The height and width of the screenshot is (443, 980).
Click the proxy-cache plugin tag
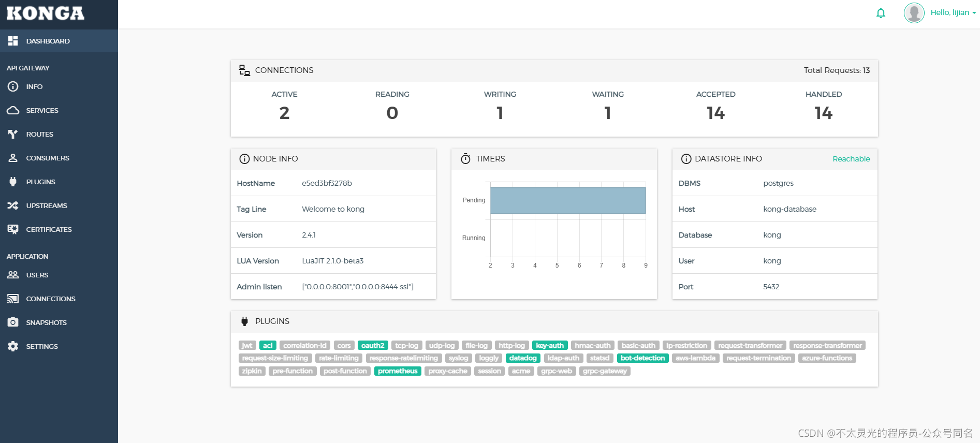(448, 371)
